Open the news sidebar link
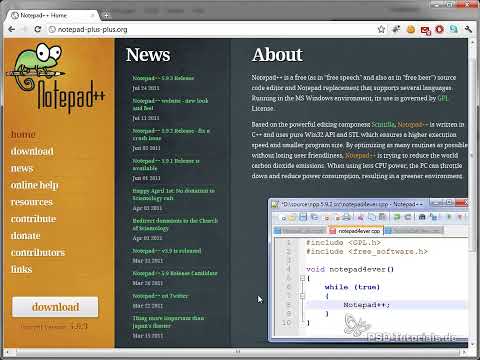Viewport: 480px width, 360px height. (x=22, y=168)
